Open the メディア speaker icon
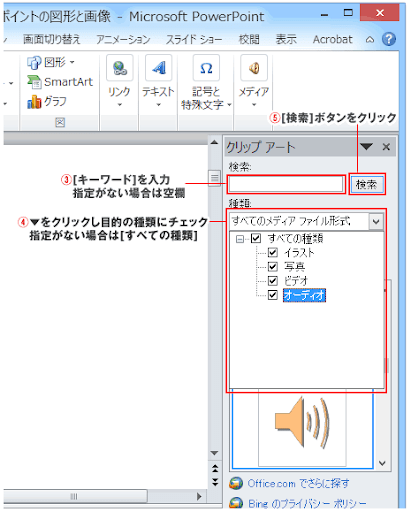411x512 pixels. click(254, 68)
